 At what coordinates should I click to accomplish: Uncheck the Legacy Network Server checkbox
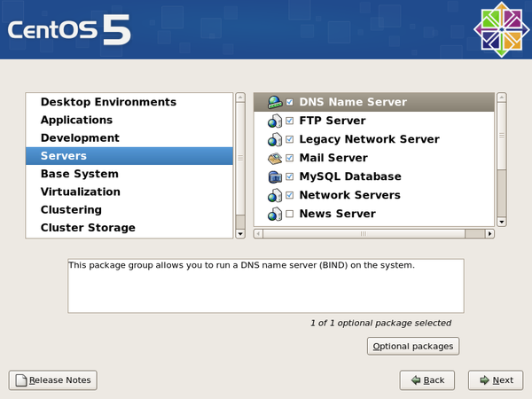289,139
